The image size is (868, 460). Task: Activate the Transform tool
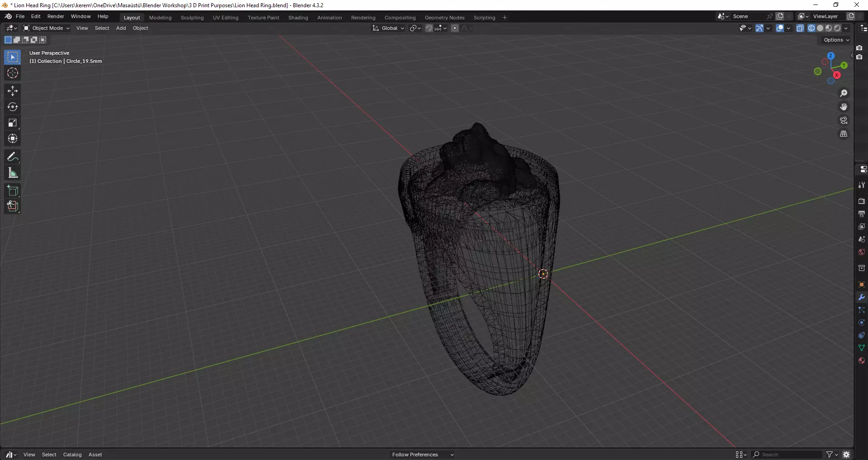(13, 138)
